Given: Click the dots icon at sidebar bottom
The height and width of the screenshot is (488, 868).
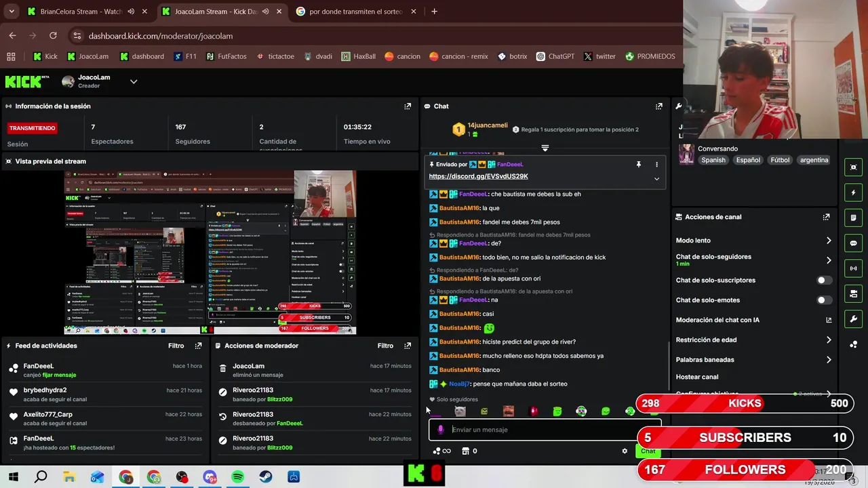Looking at the screenshot, I should click(x=853, y=344).
